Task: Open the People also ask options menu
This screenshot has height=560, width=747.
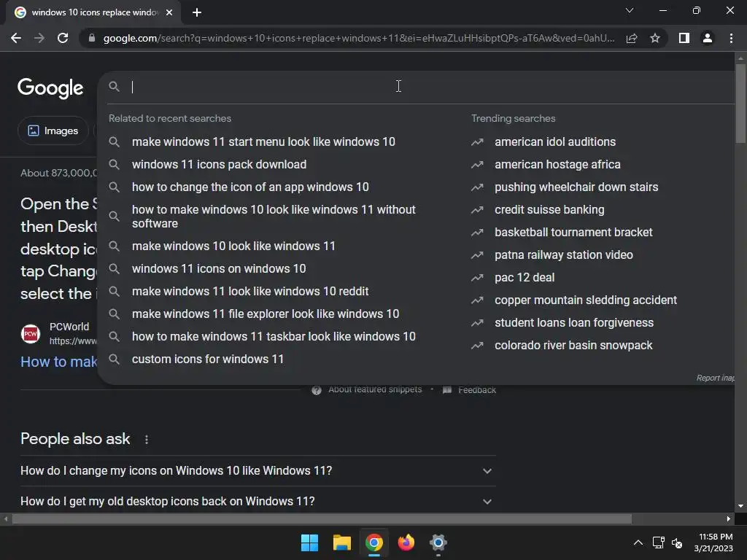Action: coord(146,440)
